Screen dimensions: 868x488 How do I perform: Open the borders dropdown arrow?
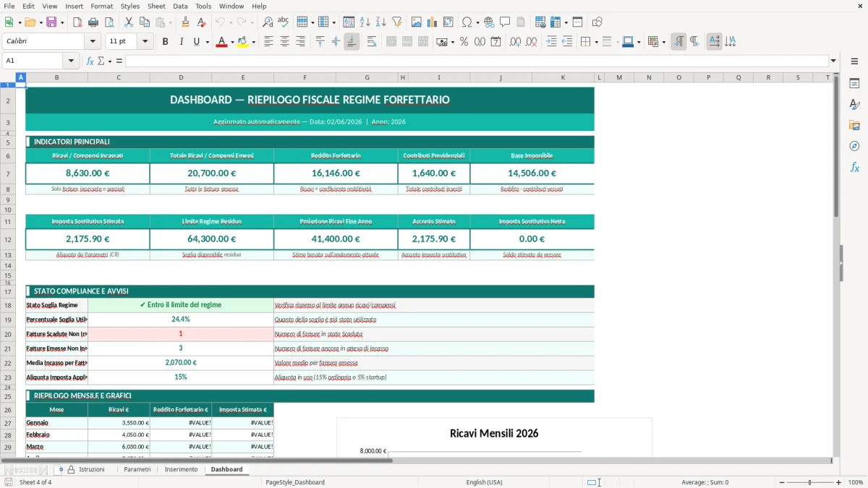pos(595,42)
